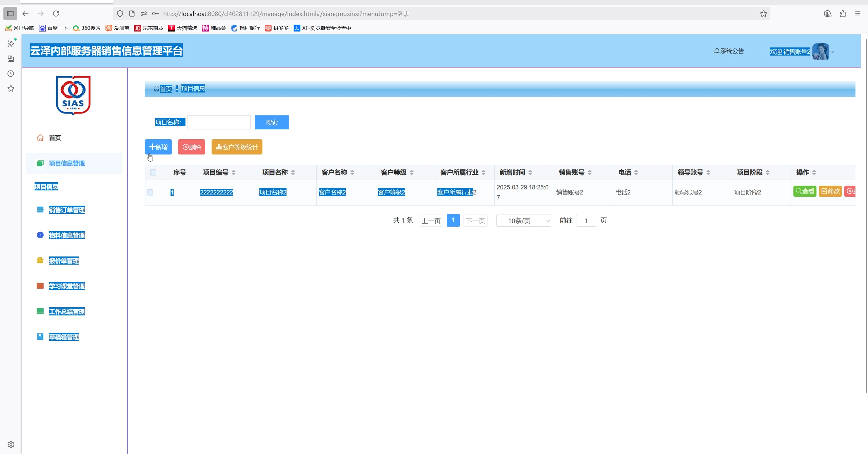The width and height of the screenshot is (868, 454).
Task: Open browser extensions puzzle icon
Action: pyautogui.click(x=843, y=14)
